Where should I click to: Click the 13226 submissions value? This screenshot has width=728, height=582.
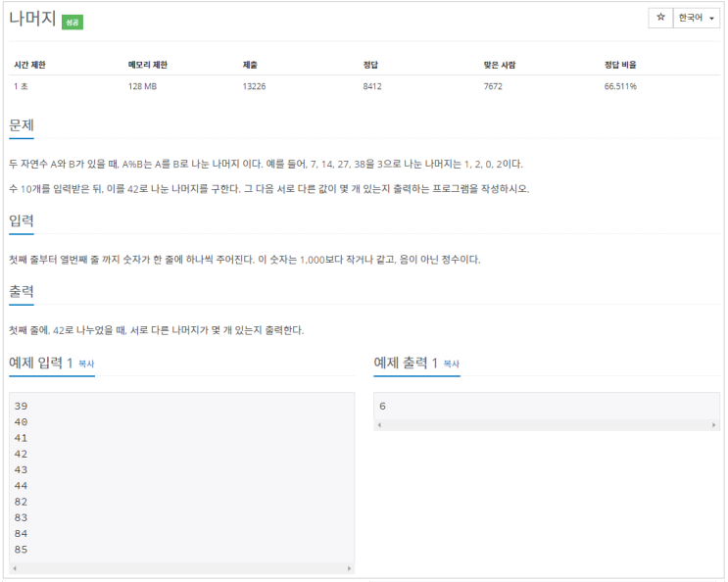tap(254, 86)
